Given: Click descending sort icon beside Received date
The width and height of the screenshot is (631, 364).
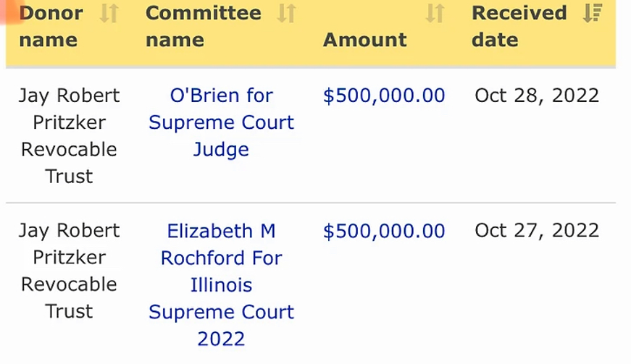Looking at the screenshot, I should (593, 13).
